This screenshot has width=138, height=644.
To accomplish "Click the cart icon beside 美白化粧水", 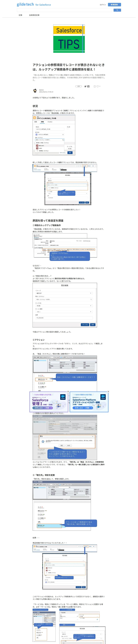I will coord(37,146).
